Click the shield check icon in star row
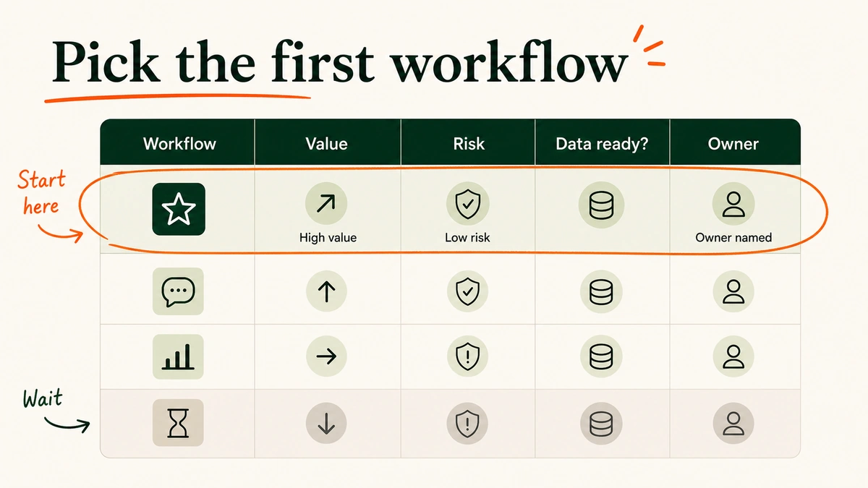The image size is (868, 488). pyautogui.click(x=467, y=204)
